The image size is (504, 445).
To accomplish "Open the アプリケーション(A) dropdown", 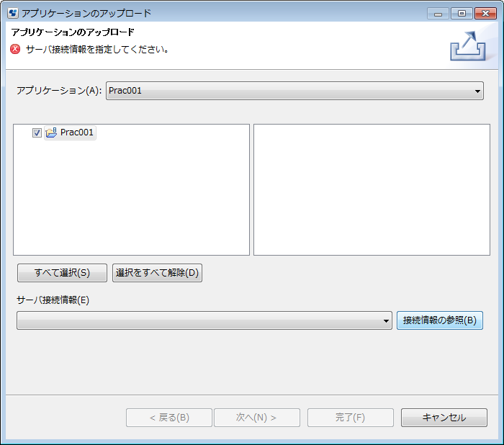I will click(294, 91).
